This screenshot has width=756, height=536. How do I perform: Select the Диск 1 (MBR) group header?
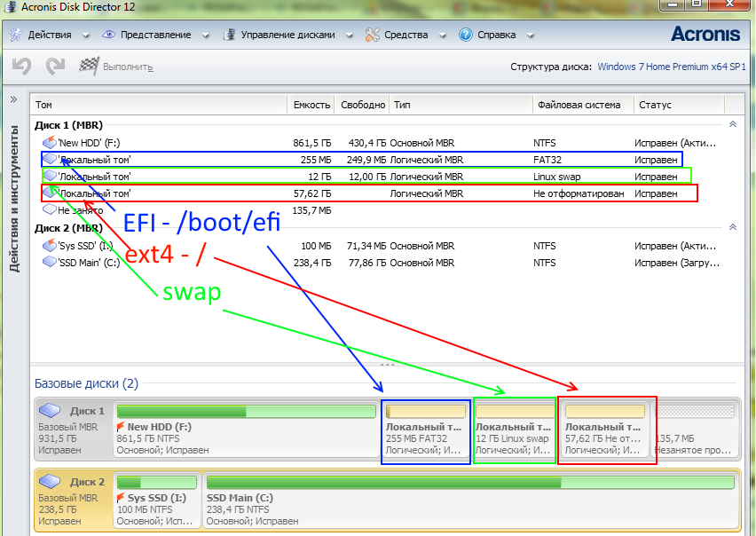click(x=68, y=125)
